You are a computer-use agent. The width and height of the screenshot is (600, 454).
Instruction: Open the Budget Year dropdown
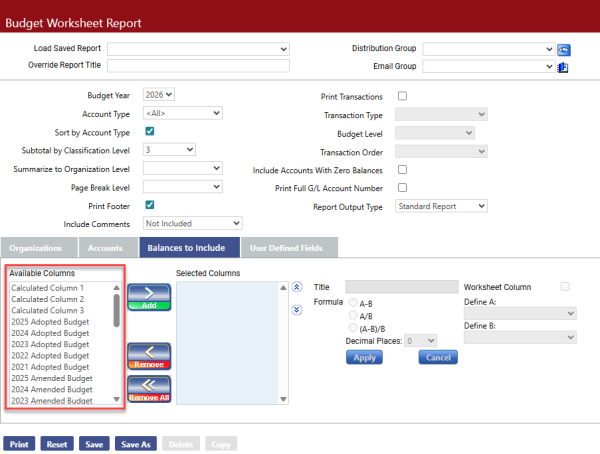pyautogui.click(x=159, y=95)
